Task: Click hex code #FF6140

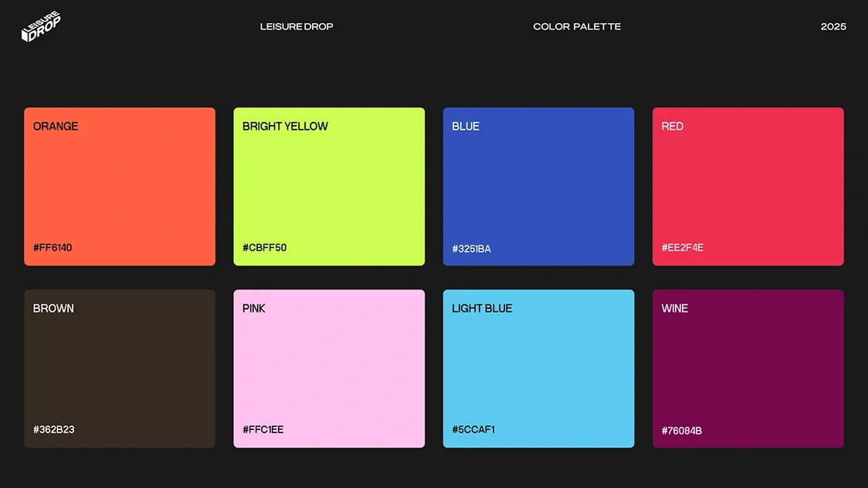Action: (53, 247)
